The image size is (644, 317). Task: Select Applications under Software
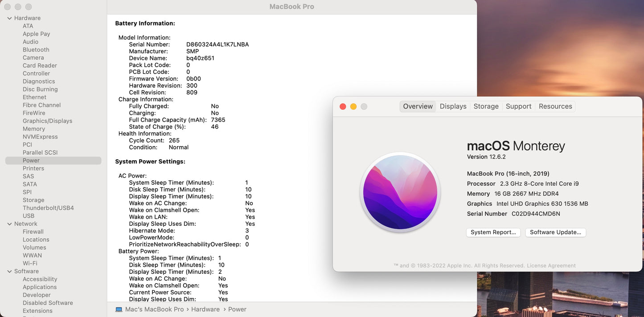tap(40, 287)
